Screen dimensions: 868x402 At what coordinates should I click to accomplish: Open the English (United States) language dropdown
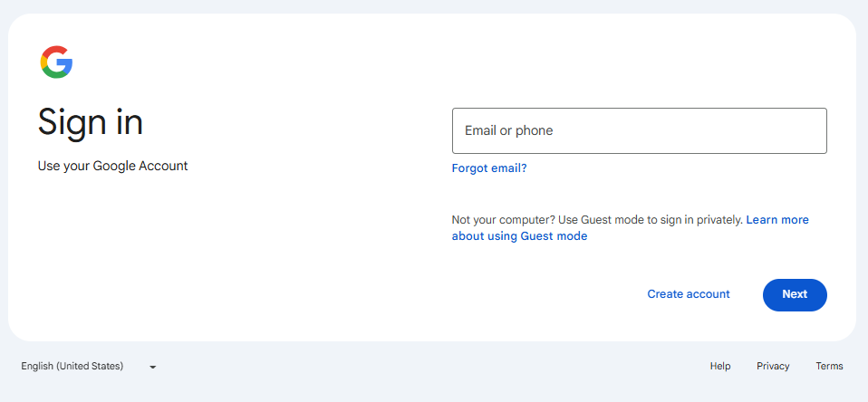tap(89, 366)
